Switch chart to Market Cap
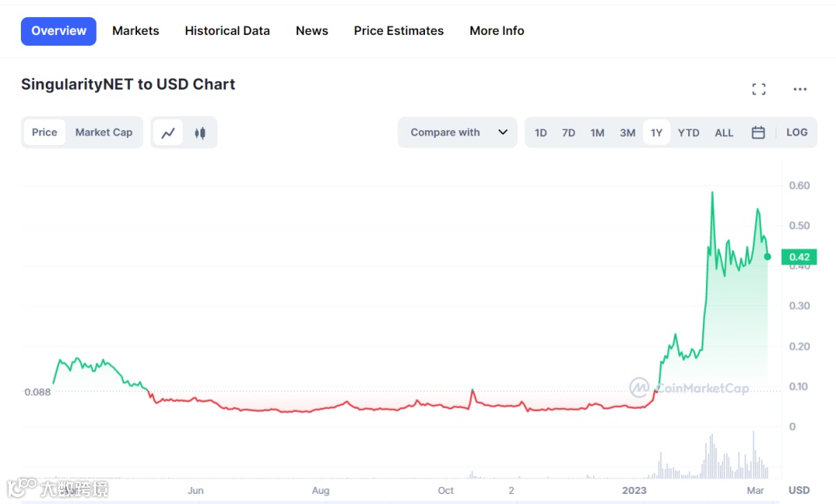Viewport: 836px width, 504px height. (x=104, y=132)
